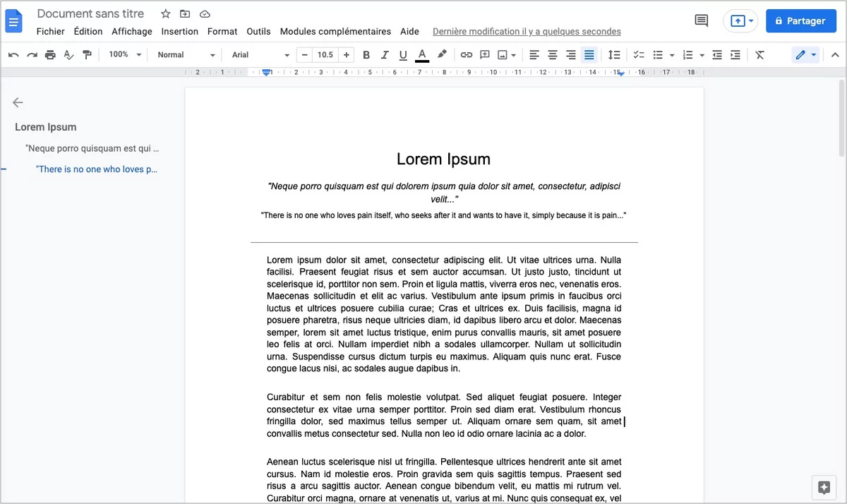Insert a bulleted list
This screenshot has height=504, width=847.
click(x=658, y=54)
